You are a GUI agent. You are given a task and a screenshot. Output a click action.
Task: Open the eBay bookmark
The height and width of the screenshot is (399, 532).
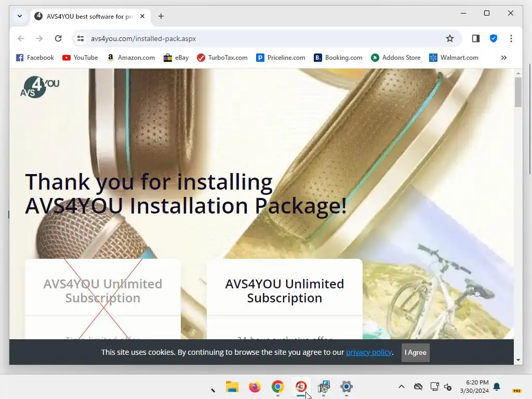click(x=176, y=58)
